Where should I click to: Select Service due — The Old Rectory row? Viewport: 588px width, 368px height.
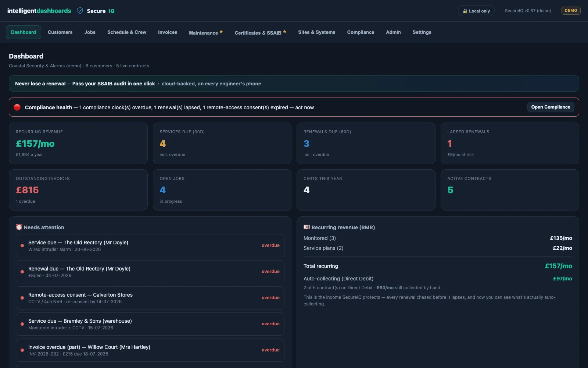coord(150,245)
